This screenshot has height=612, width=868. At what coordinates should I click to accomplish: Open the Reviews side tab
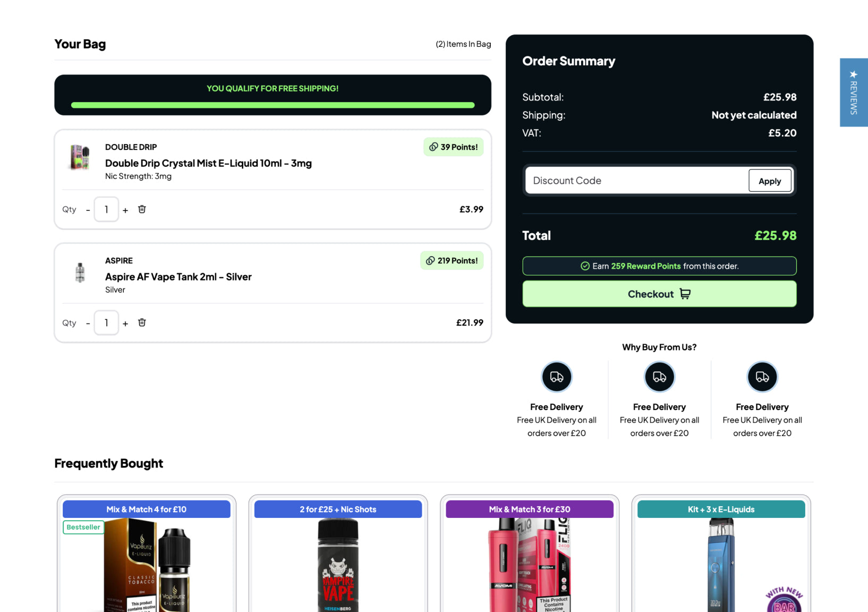(853, 92)
